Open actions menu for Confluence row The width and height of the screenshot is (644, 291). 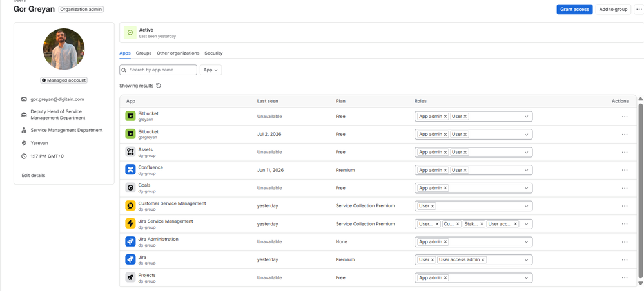[x=625, y=171]
